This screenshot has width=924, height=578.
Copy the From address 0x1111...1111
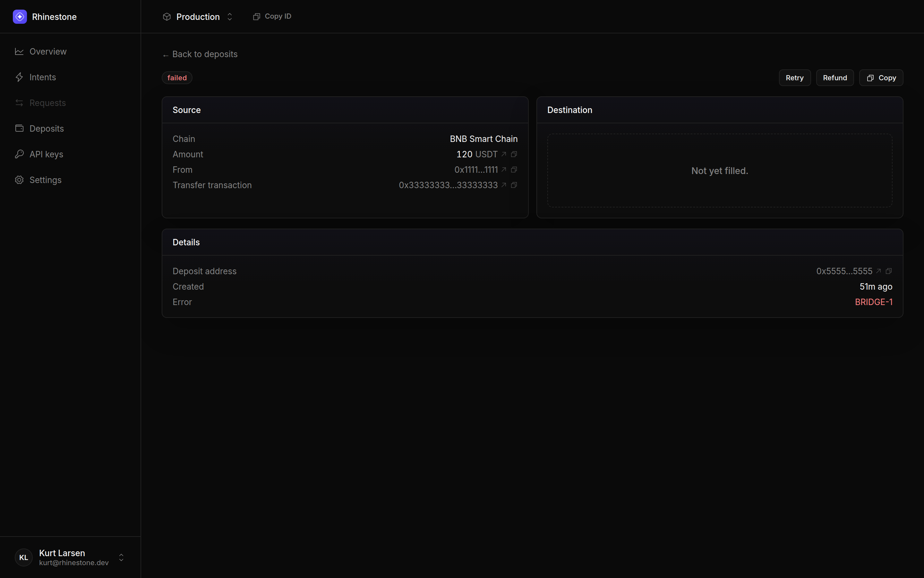(514, 169)
